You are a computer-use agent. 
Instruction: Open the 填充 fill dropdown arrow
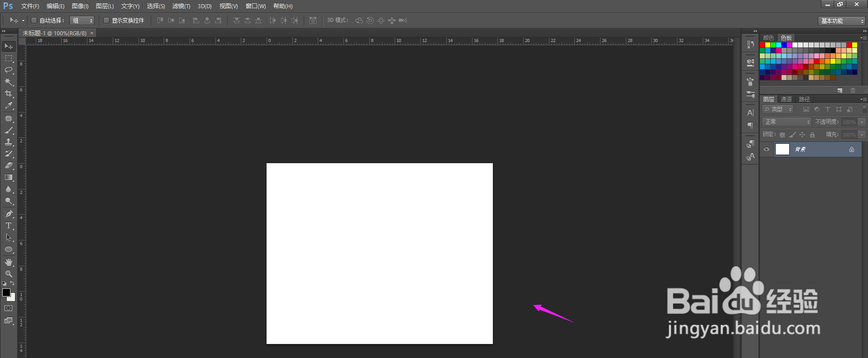point(862,135)
